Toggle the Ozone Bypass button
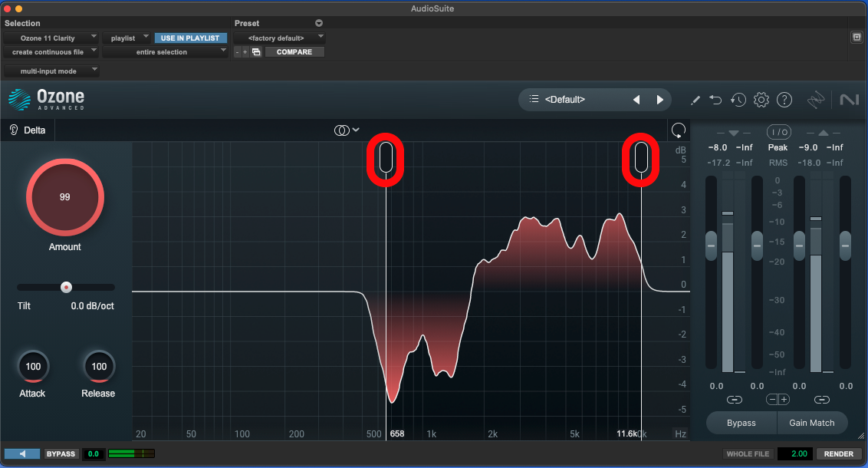This screenshot has width=868, height=468. [x=741, y=423]
